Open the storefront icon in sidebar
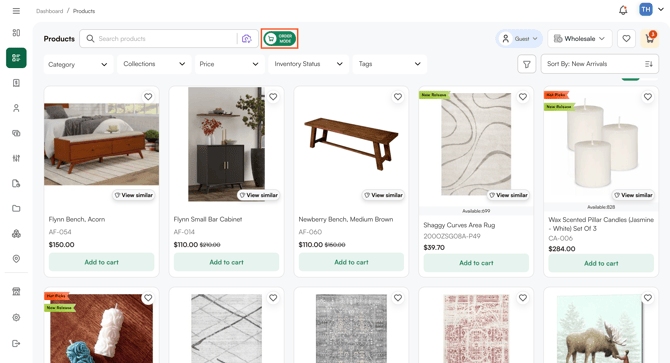 (16, 292)
